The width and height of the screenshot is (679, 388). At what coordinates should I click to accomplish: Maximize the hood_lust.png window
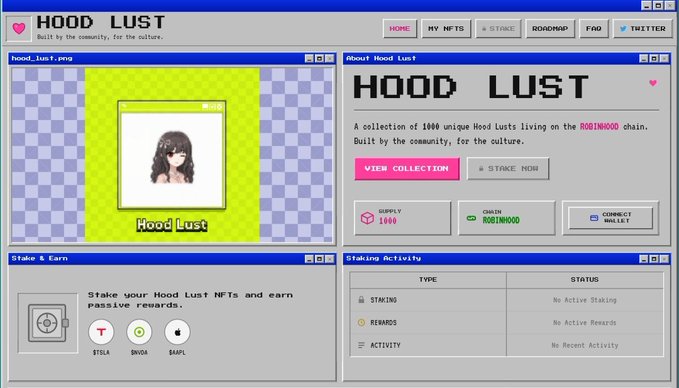point(319,58)
